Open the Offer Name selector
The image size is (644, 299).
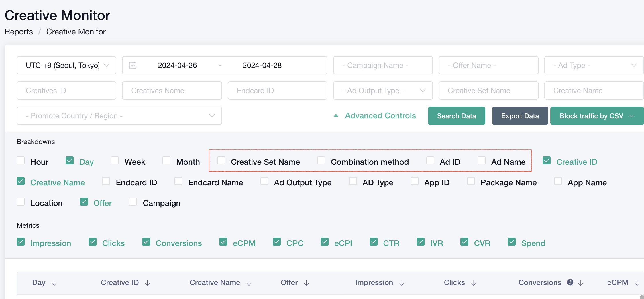[x=488, y=65]
